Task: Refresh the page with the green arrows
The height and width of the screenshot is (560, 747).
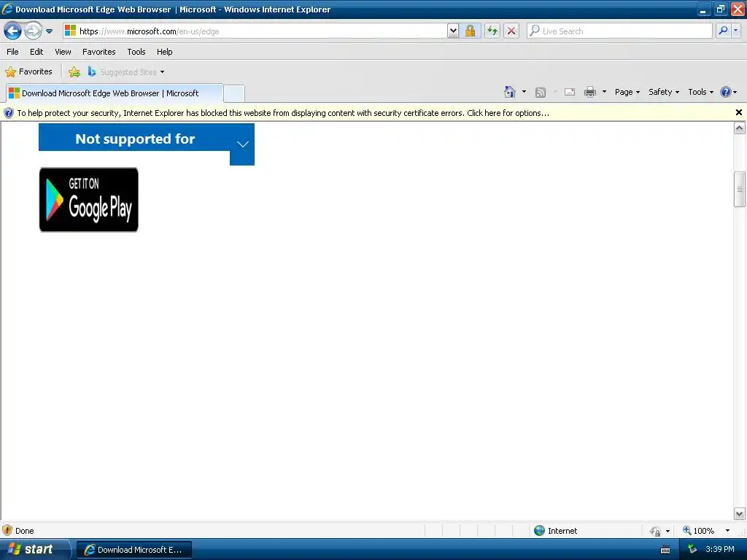Action: [492, 31]
